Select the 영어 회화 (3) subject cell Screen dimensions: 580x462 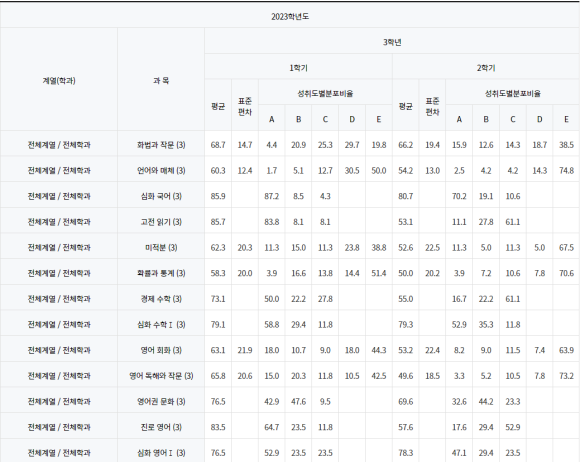pyautogui.click(x=161, y=350)
